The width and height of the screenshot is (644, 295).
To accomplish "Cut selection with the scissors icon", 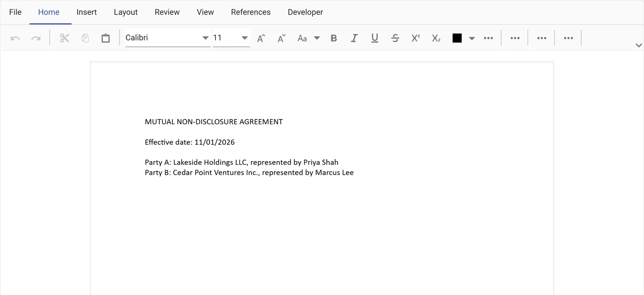I will click(64, 38).
